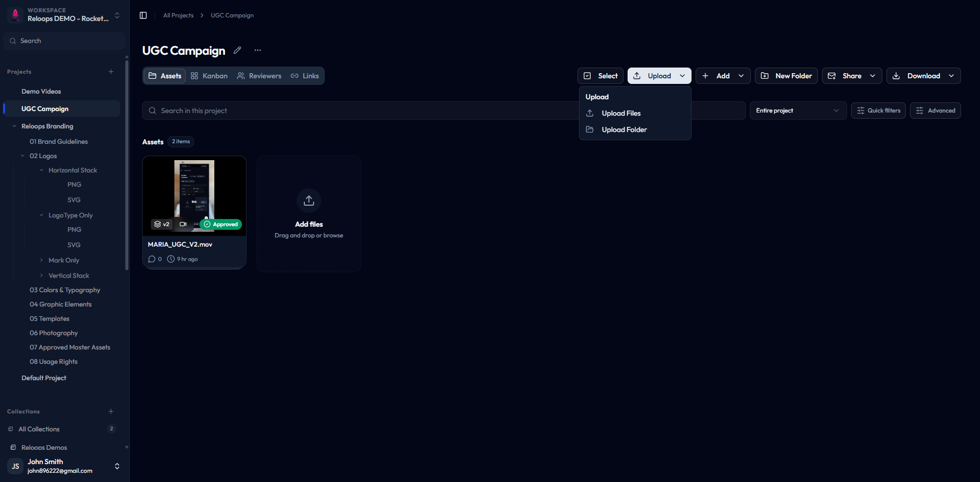Click the magnifier icon in project search
980x482 pixels.
[152, 111]
